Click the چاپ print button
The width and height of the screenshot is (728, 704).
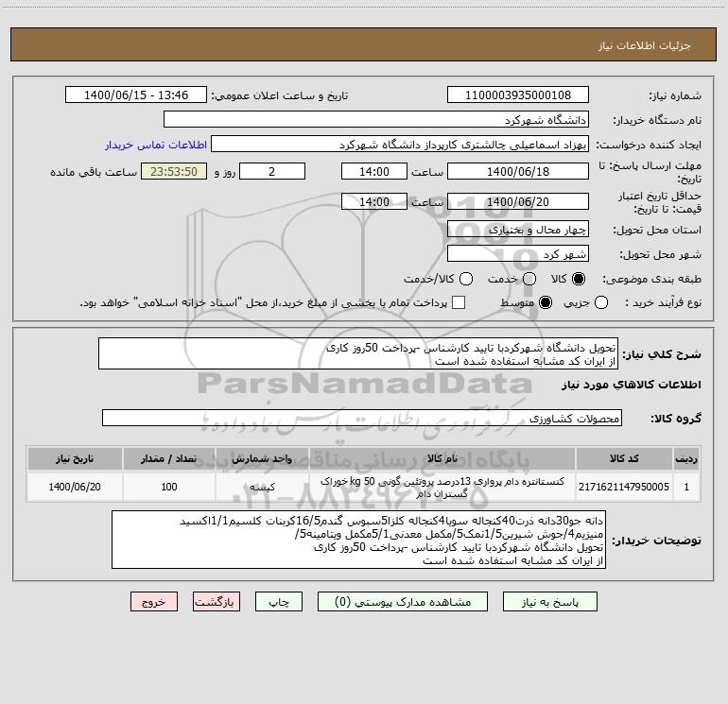[x=279, y=602]
